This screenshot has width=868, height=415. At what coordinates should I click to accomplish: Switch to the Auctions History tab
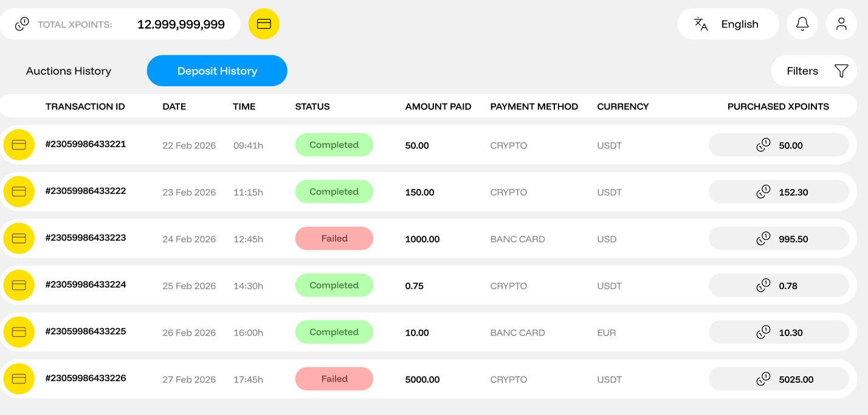tap(69, 71)
